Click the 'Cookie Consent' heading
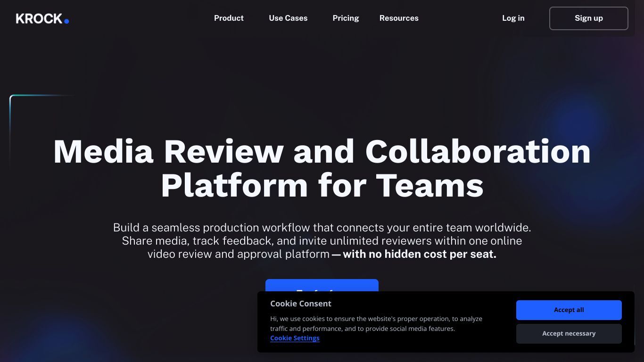The image size is (644, 362). pos(301,304)
